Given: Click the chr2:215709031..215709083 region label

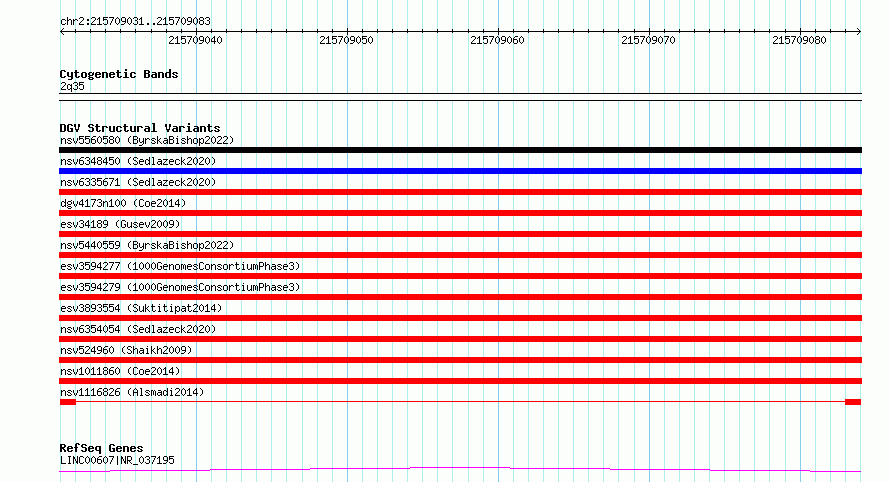Looking at the screenshot, I should [135, 21].
